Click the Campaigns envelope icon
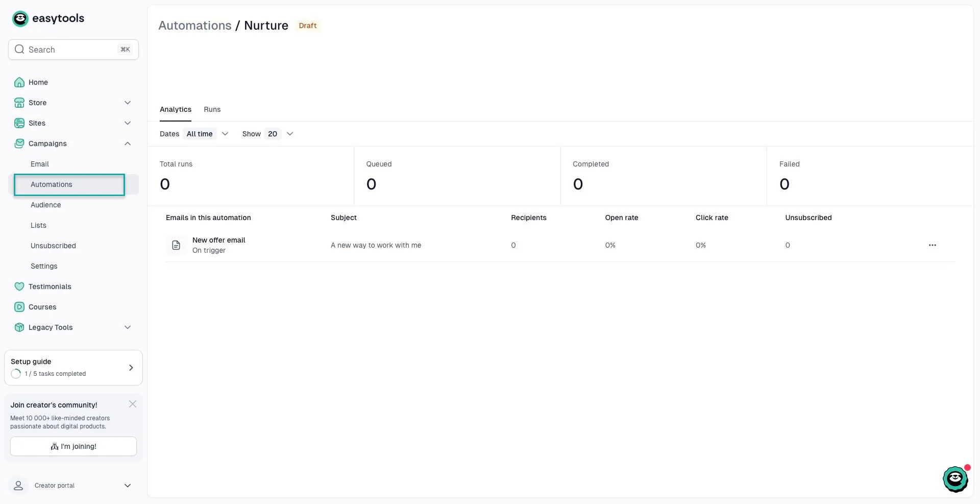The image size is (980, 504). click(x=19, y=143)
